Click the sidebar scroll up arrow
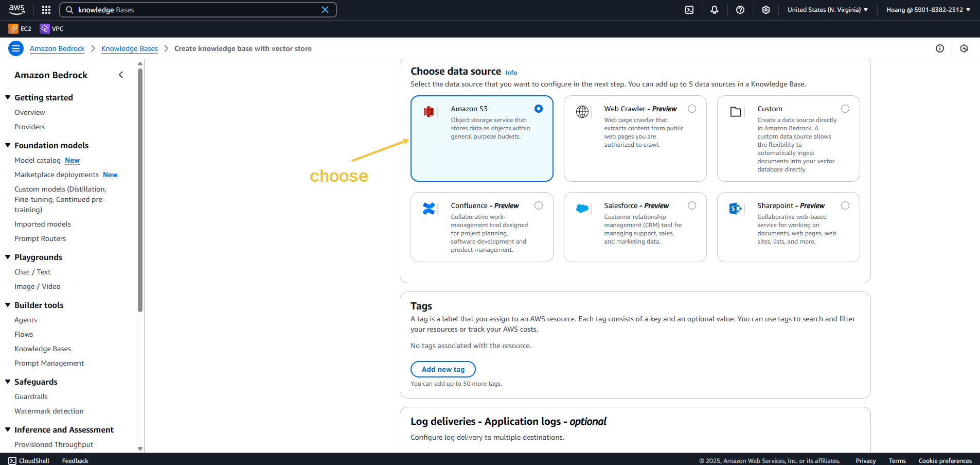 coord(140,64)
